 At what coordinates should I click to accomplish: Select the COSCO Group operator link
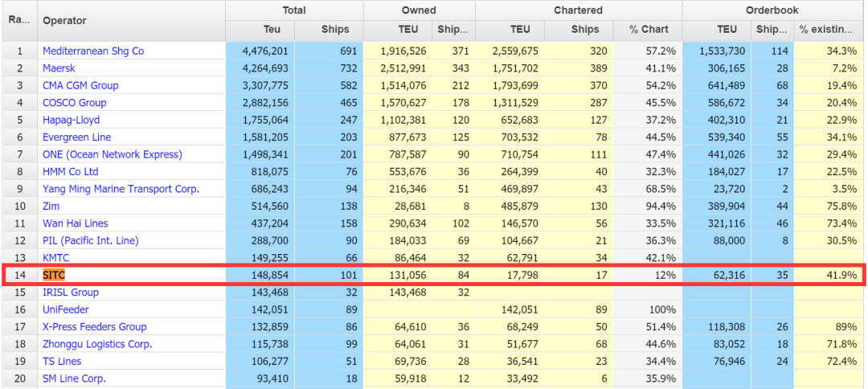tap(75, 103)
